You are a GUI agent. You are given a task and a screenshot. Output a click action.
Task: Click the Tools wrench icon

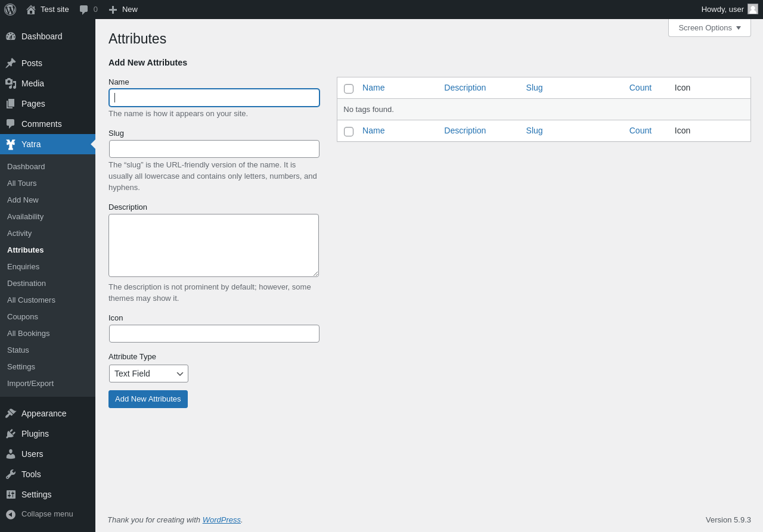11,474
